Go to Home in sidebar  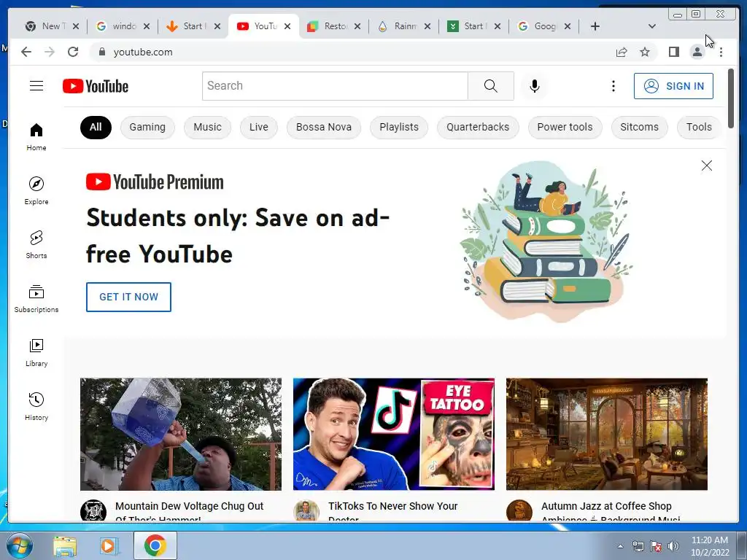[x=36, y=136]
